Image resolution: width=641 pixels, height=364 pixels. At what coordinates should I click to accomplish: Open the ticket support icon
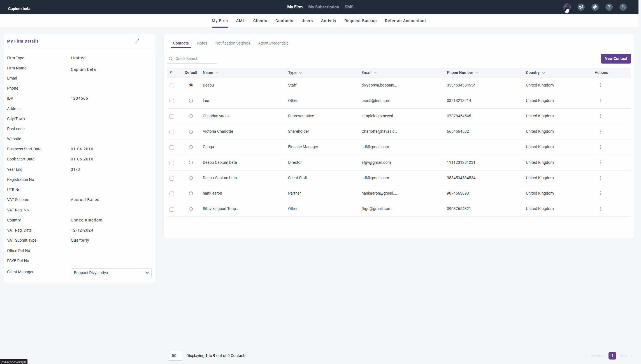tap(595, 7)
